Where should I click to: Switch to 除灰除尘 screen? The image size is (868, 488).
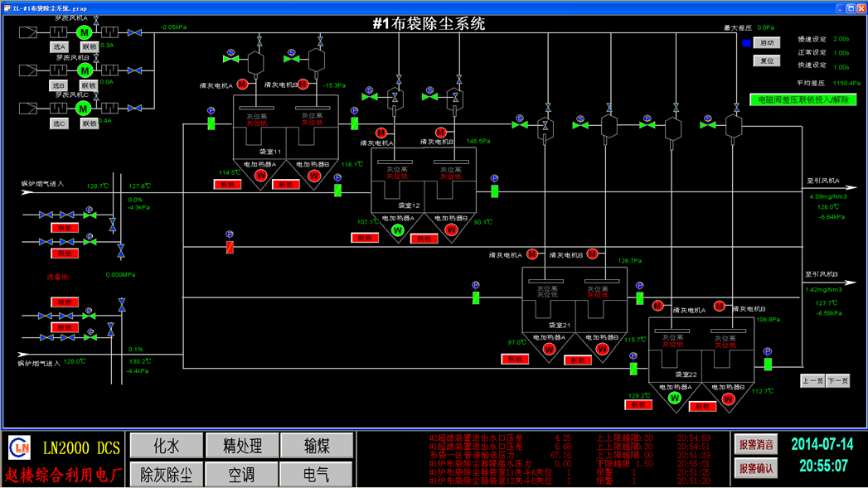coord(167,474)
